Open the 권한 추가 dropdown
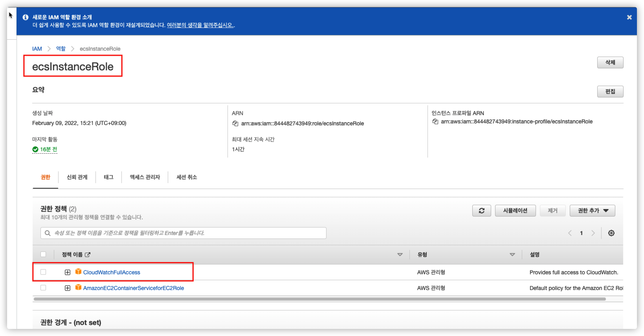The height and width of the screenshot is (336, 644). click(x=592, y=210)
